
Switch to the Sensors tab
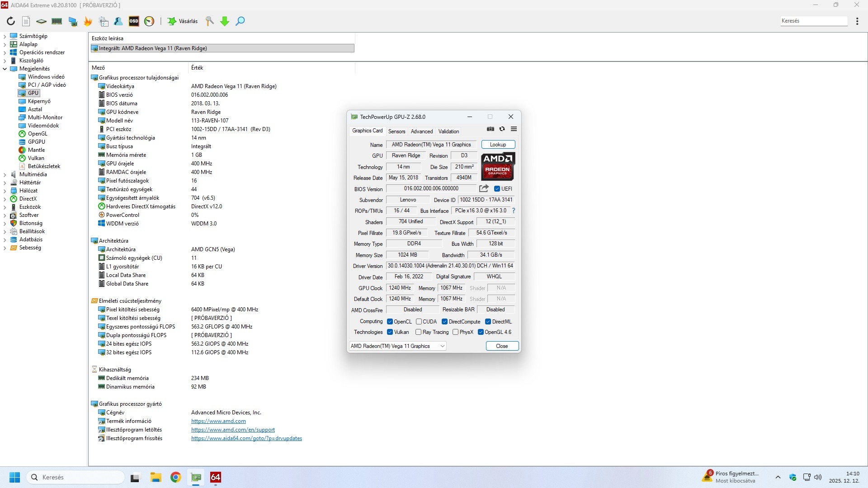point(396,131)
